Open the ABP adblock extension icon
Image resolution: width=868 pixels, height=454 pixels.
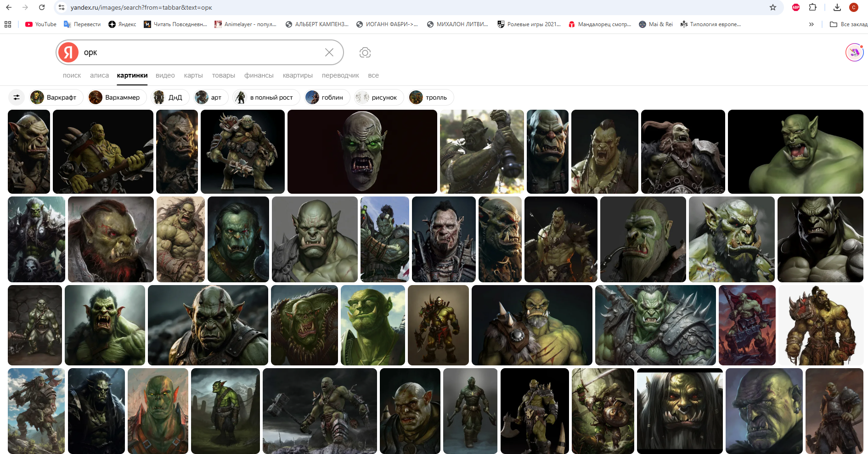[x=796, y=7]
